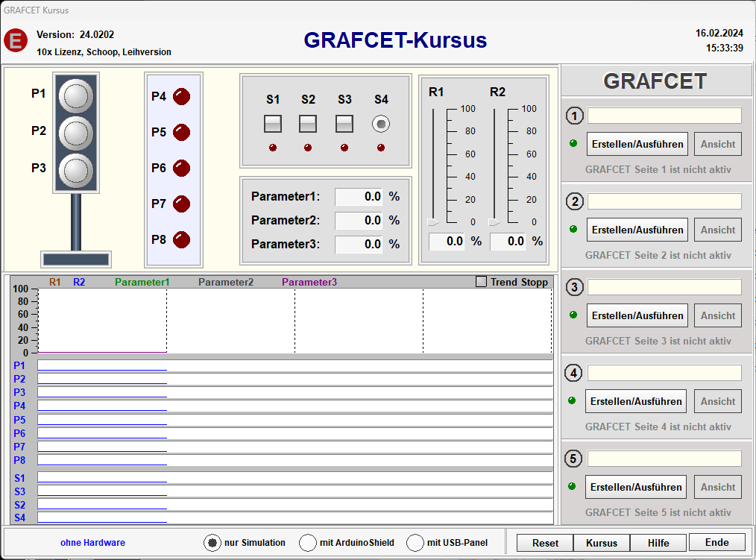Click the status LED below S1

tap(273, 148)
